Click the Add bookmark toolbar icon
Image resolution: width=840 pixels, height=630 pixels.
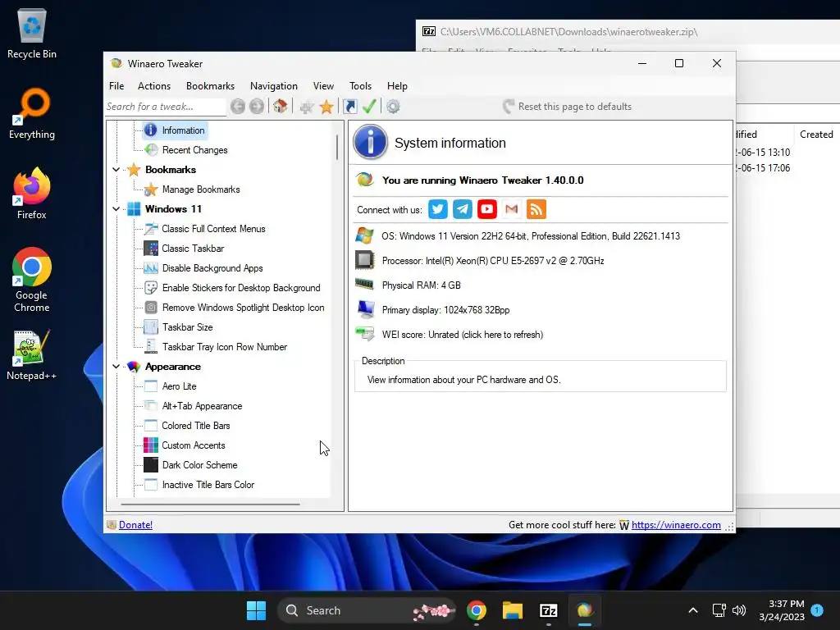point(307,107)
